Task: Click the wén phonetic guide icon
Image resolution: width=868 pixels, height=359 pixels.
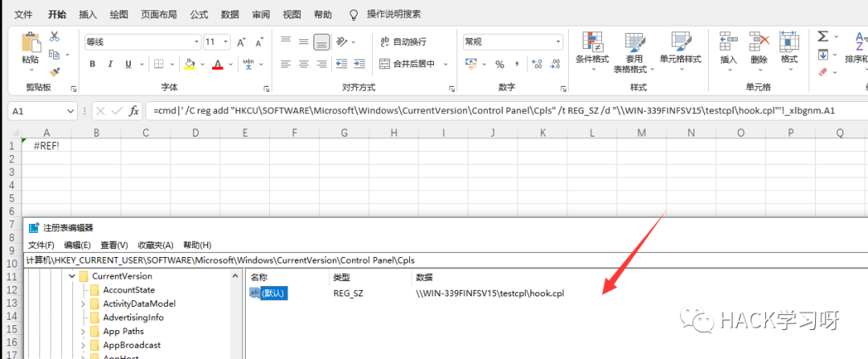Action: coord(248,63)
